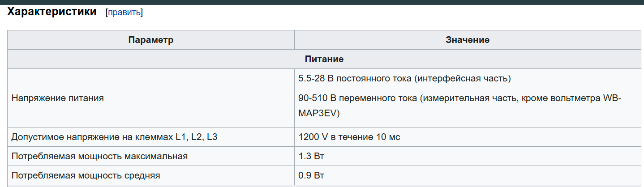
Task: Click the Напряжение питания parameter cell
Action: [x=150, y=98]
